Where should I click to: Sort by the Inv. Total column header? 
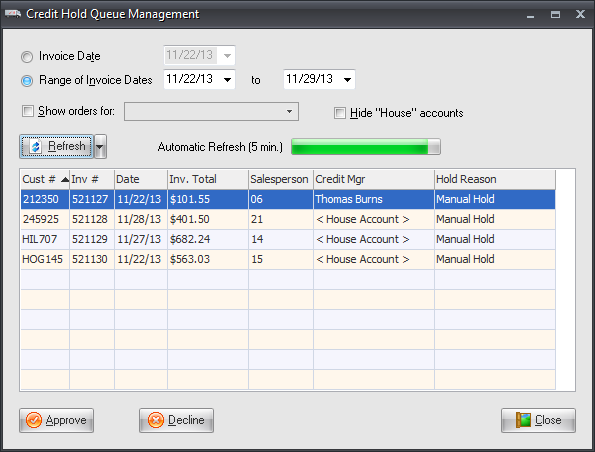point(208,179)
